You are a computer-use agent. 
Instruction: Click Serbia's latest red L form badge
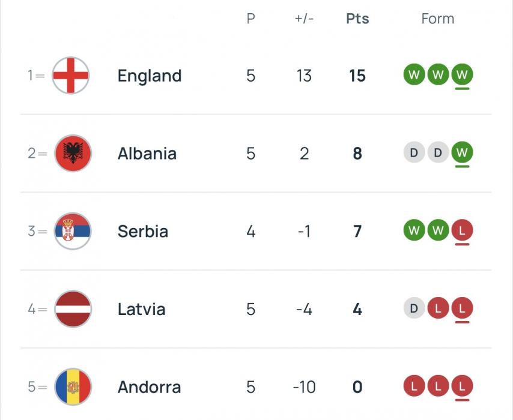pos(462,230)
